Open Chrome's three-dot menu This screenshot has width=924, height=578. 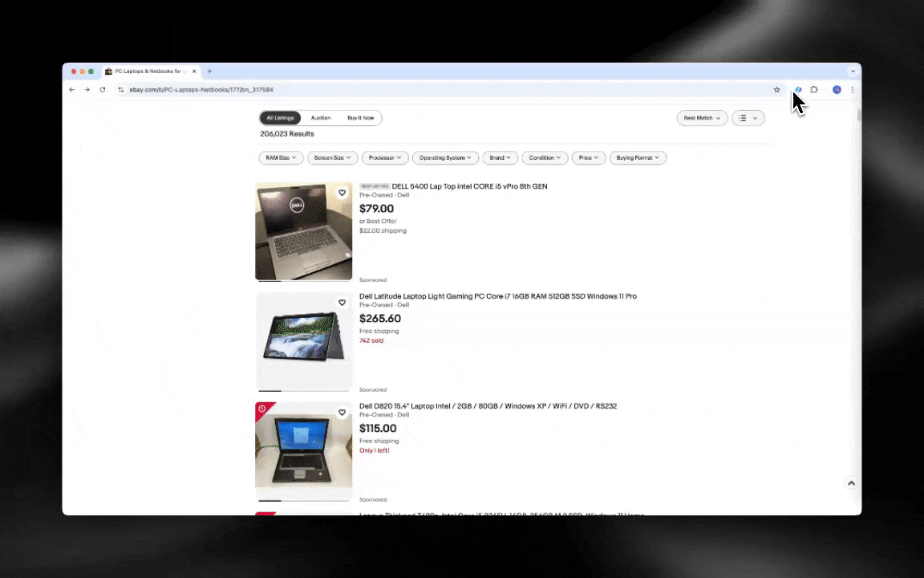coord(852,90)
